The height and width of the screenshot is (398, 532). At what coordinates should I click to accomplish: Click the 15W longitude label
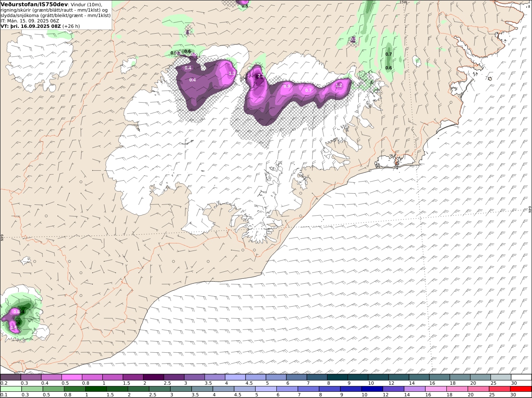pos(403,2)
